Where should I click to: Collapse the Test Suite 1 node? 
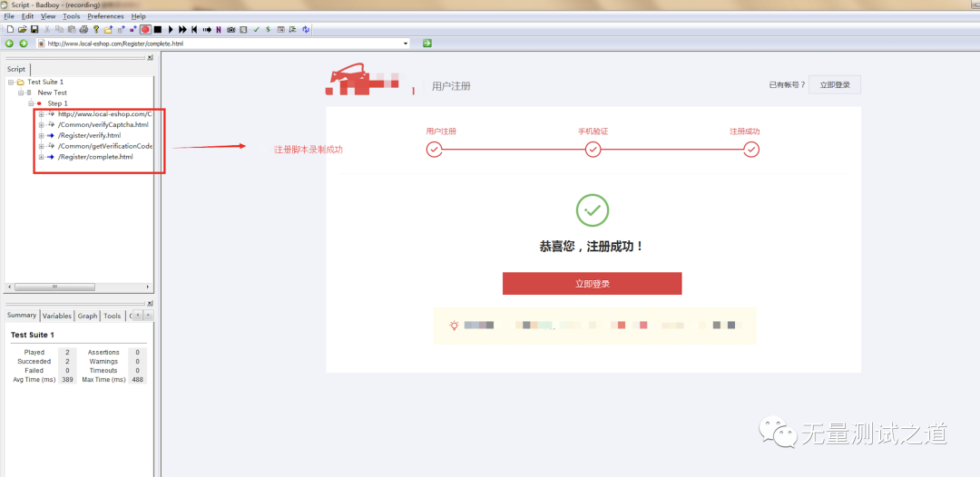[11, 82]
